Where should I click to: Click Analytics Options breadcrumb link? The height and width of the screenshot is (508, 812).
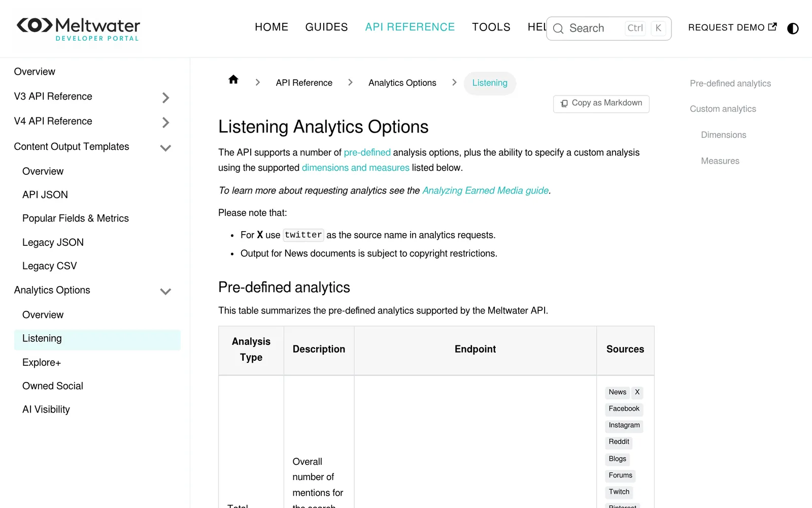(402, 83)
